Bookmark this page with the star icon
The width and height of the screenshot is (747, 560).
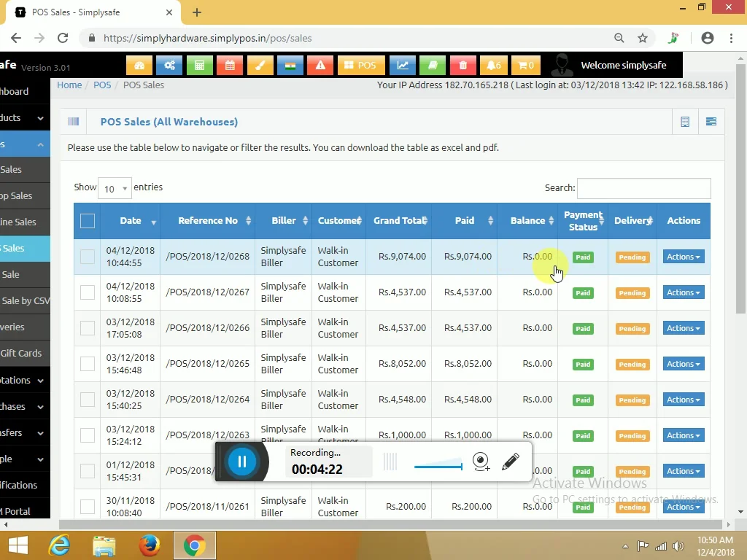pos(643,38)
